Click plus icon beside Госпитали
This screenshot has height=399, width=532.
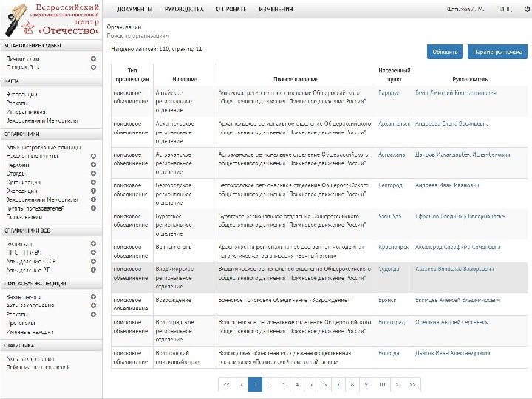coord(93,243)
